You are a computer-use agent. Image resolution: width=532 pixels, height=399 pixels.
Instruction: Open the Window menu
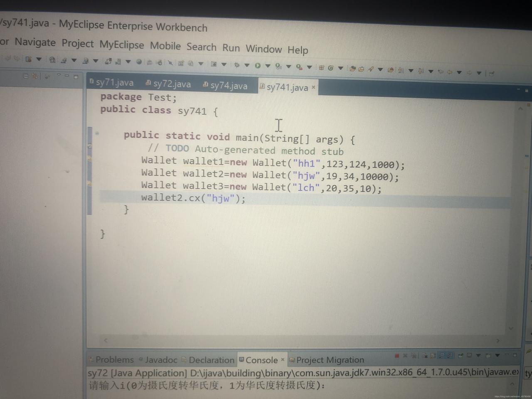click(x=264, y=49)
